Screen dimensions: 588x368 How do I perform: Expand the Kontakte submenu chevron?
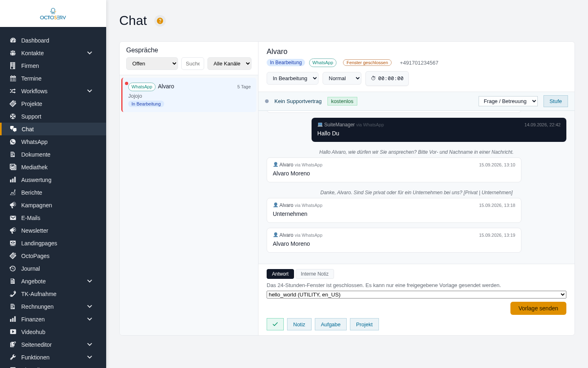pyautogui.click(x=90, y=53)
